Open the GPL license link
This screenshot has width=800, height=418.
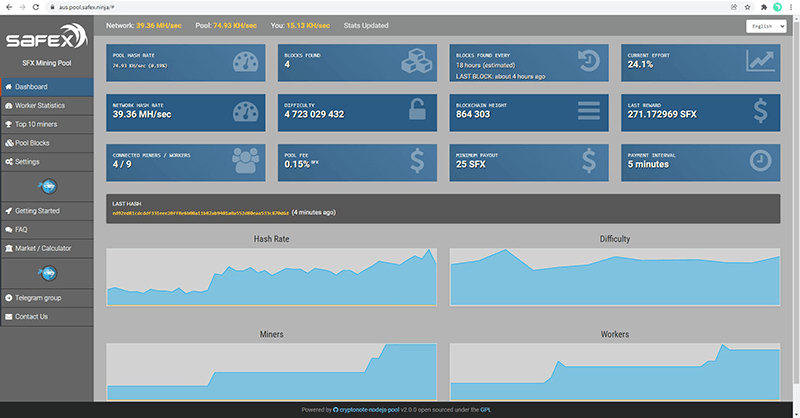[485, 409]
